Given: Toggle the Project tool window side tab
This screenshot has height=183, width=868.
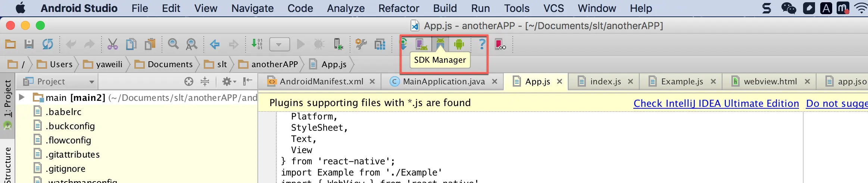Looking at the screenshot, I should 7,99.
